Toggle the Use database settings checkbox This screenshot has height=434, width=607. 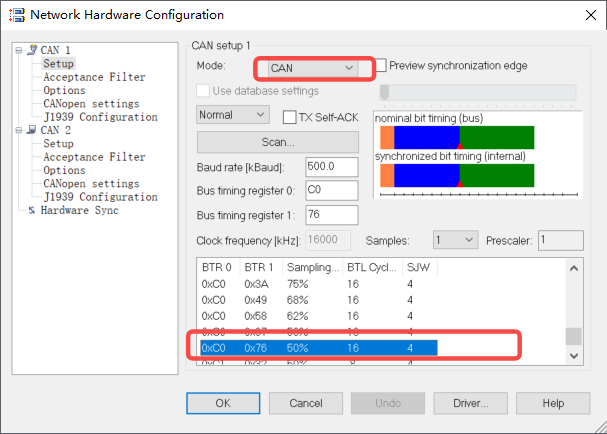tap(203, 91)
